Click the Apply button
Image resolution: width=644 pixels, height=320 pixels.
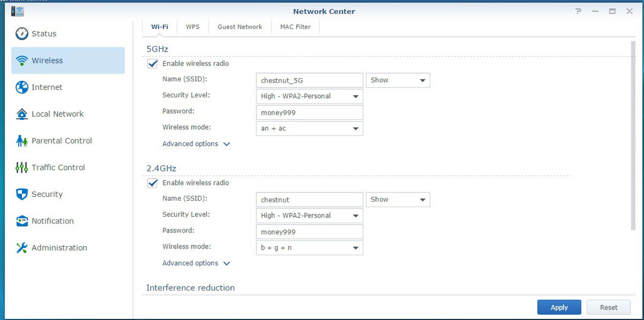tap(559, 307)
